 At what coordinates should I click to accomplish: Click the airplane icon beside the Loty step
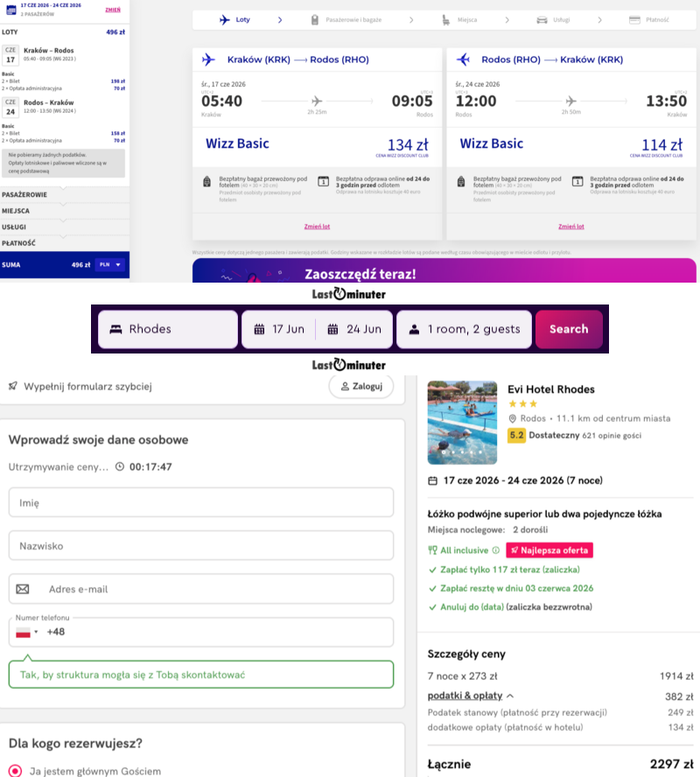pyautogui.click(x=224, y=19)
